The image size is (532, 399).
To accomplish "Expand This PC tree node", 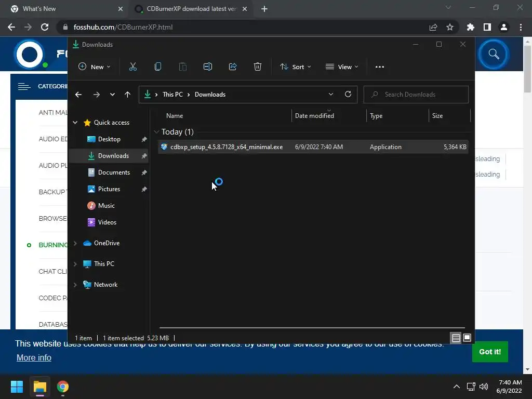I will click(75, 264).
